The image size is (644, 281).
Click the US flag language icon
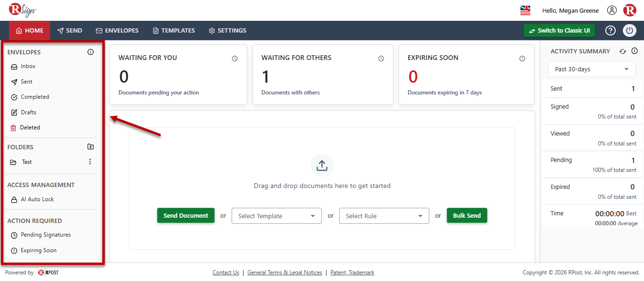[525, 10]
